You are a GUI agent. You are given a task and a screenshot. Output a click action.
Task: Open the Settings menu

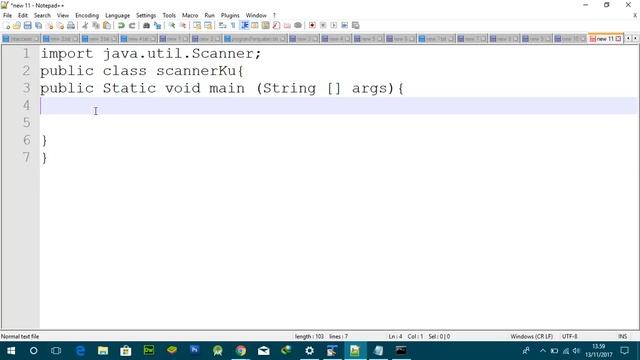146,16
